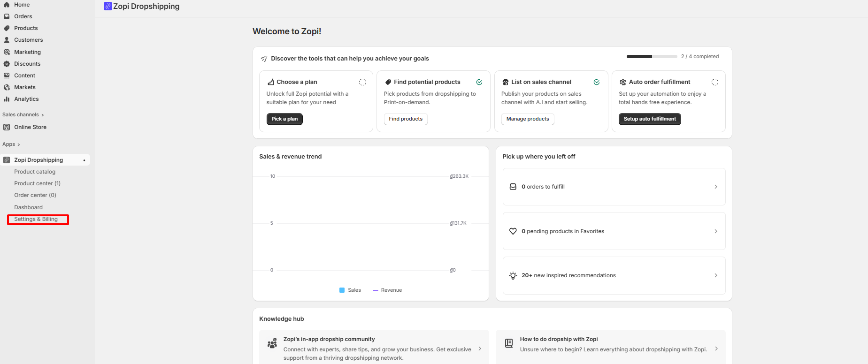Screen dimensions: 868x364
Task: Click the 2 / 4 completed progress bar
Action: 652,56
